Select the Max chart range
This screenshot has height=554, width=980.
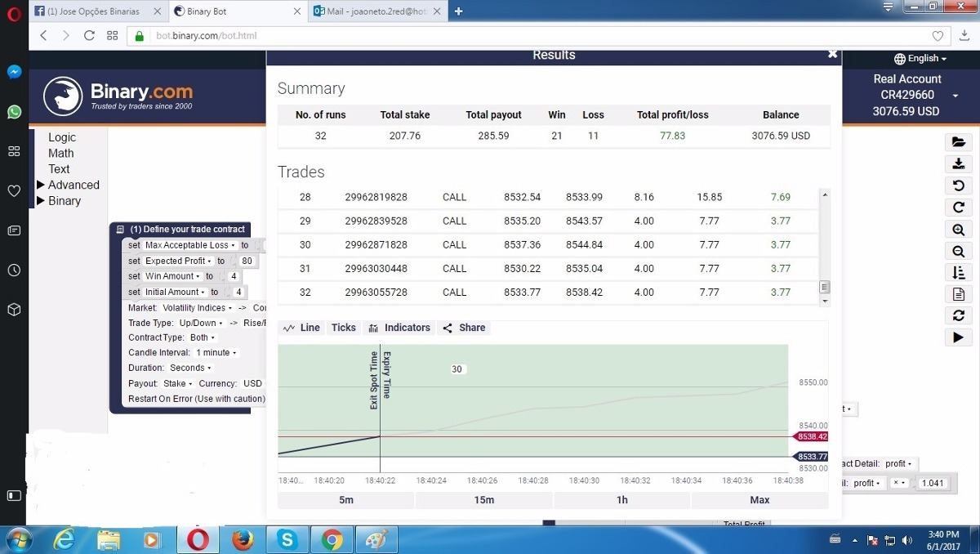[759, 500]
